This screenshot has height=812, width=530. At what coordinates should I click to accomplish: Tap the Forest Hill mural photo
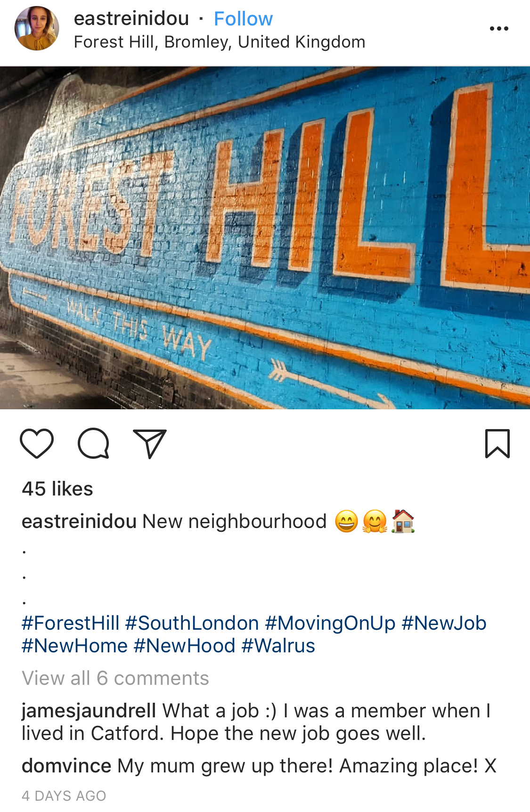click(x=265, y=238)
